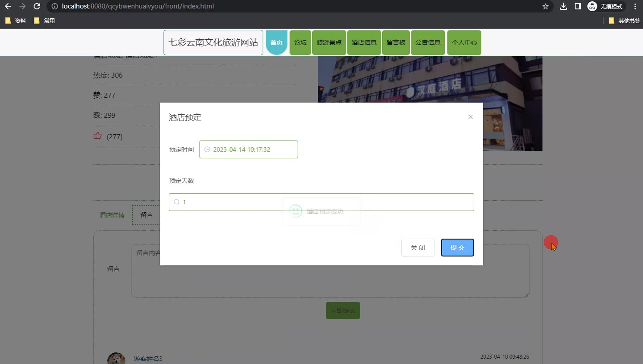Toggle the browser side panel icon
643x364 pixels.
[577, 6]
